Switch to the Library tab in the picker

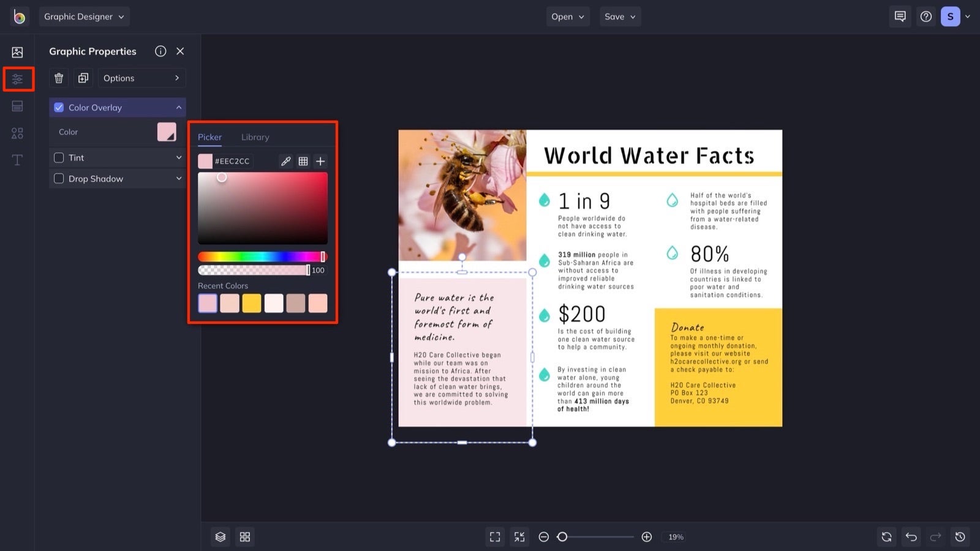coord(255,137)
